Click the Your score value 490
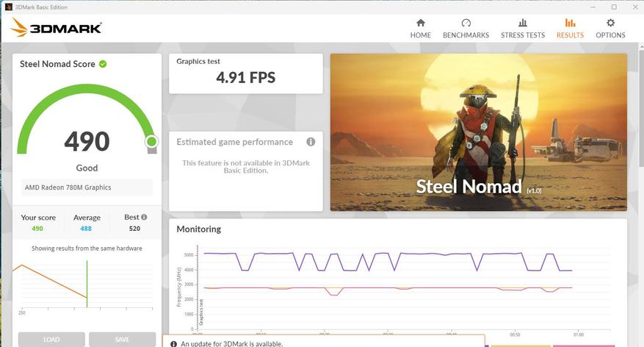Screen dimensions: 644x347 coord(37,229)
